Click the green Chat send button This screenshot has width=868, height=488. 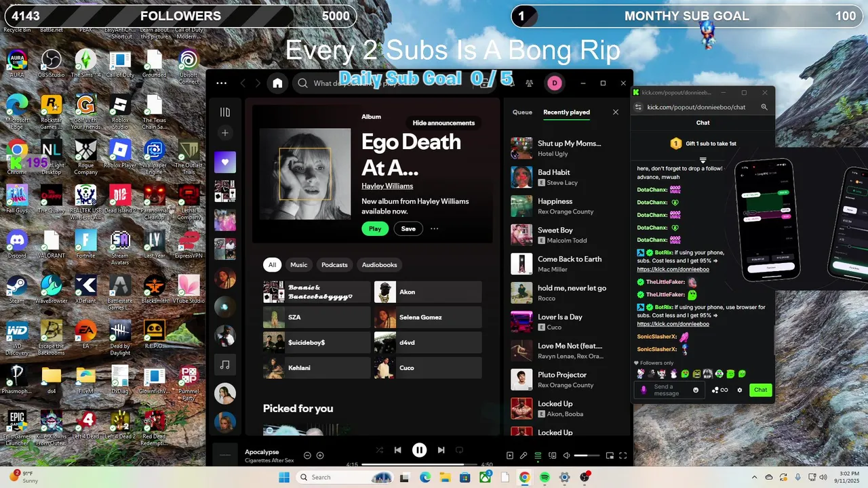pos(761,390)
